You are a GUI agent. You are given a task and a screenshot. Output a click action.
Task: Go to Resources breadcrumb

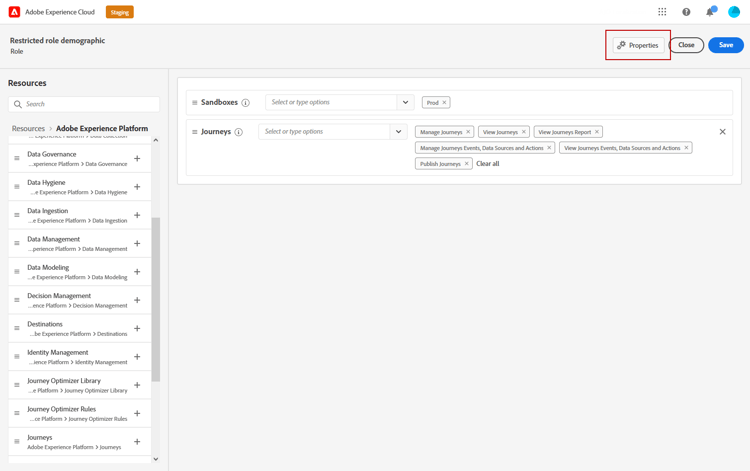pyautogui.click(x=28, y=129)
